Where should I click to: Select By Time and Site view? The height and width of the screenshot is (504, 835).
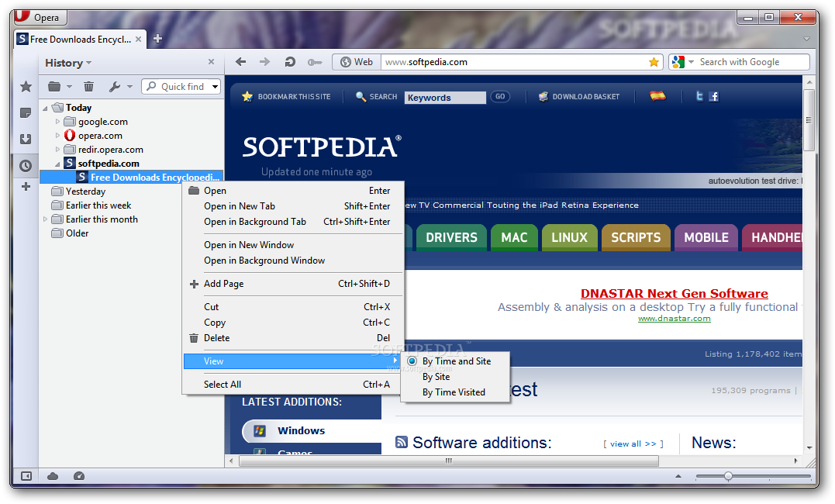tap(456, 361)
